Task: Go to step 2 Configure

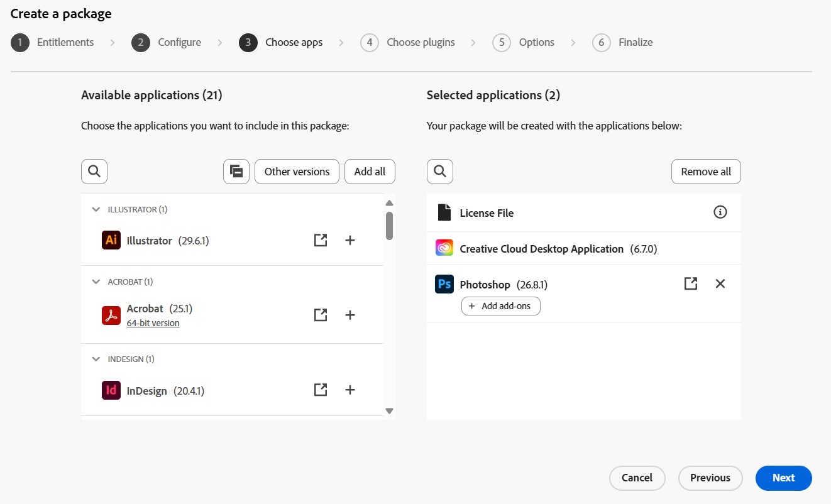Action: (x=167, y=43)
